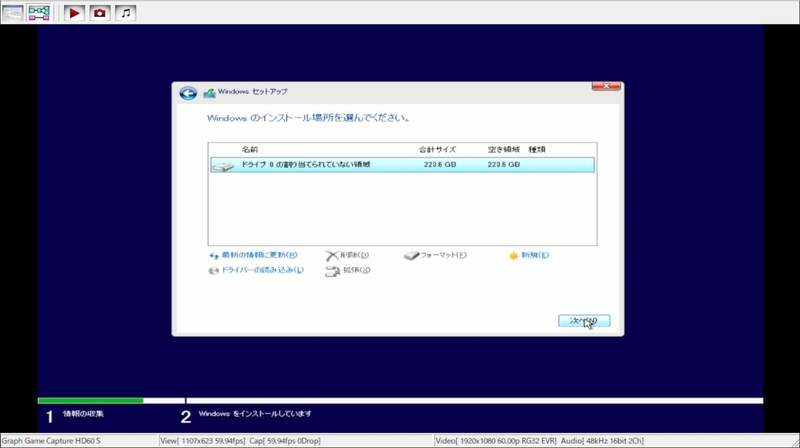Toggle audio with the music note icon
Image resolution: width=800 pixels, height=448 pixels.
tap(126, 13)
